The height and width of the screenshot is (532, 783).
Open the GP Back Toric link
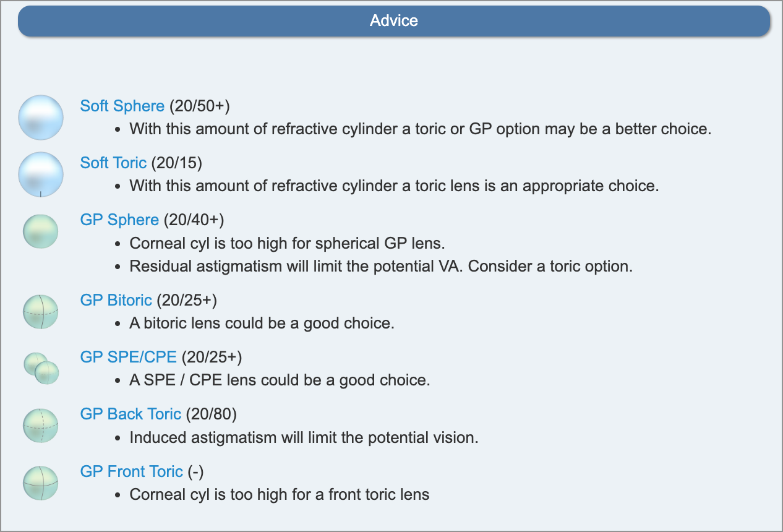click(130, 414)
